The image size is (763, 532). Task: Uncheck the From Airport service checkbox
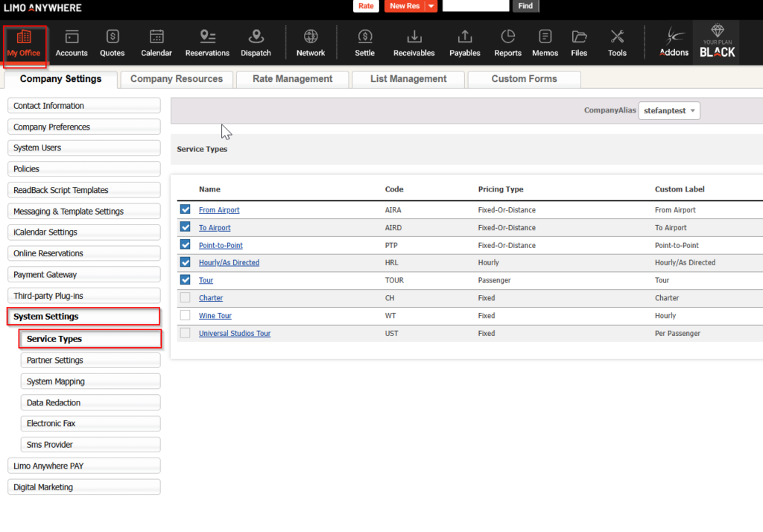pos(186,209)
